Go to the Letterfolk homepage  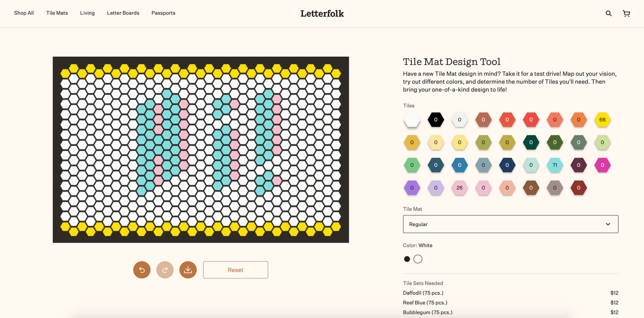click(x=322, y=14)
